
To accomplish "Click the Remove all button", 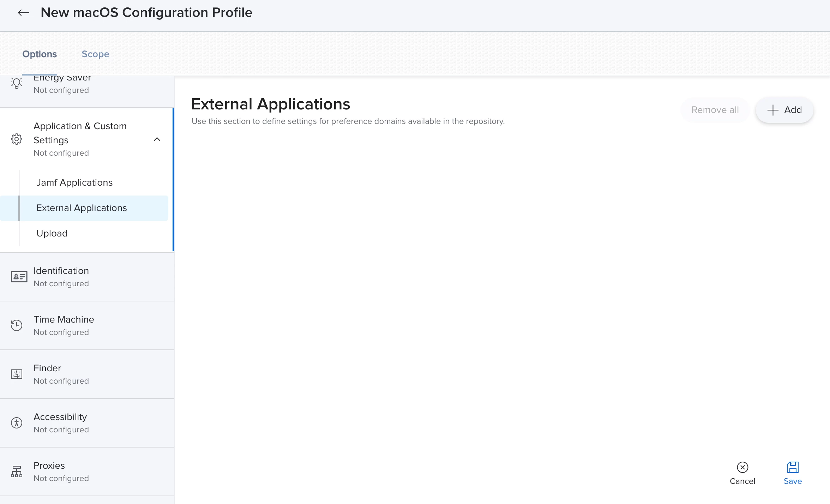I will (x=715, y=110).
